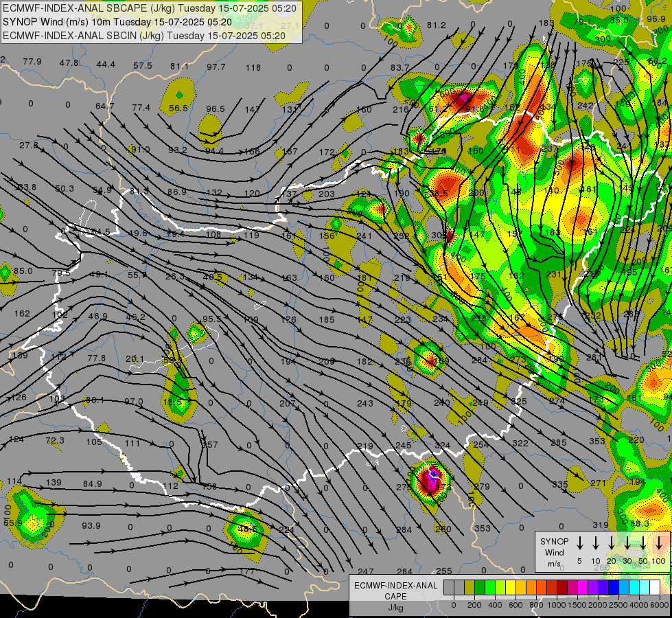Click the colorbar tick label 2500

[618, 605]
